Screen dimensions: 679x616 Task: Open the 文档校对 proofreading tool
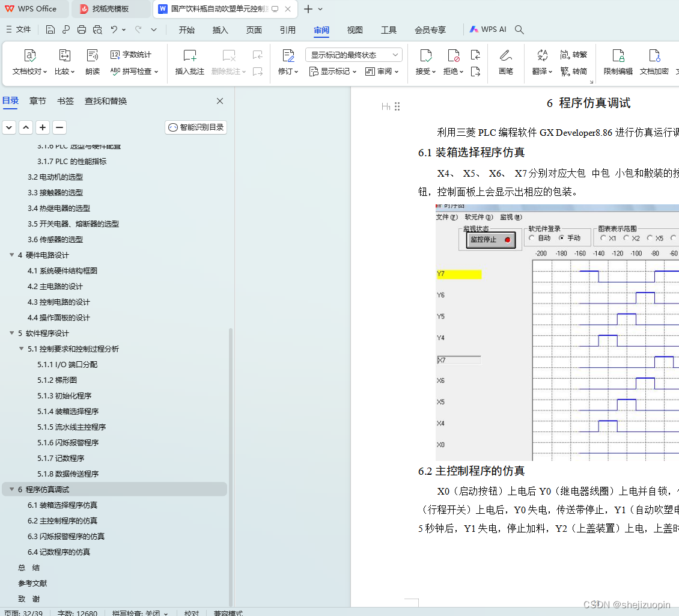[29, 63]
